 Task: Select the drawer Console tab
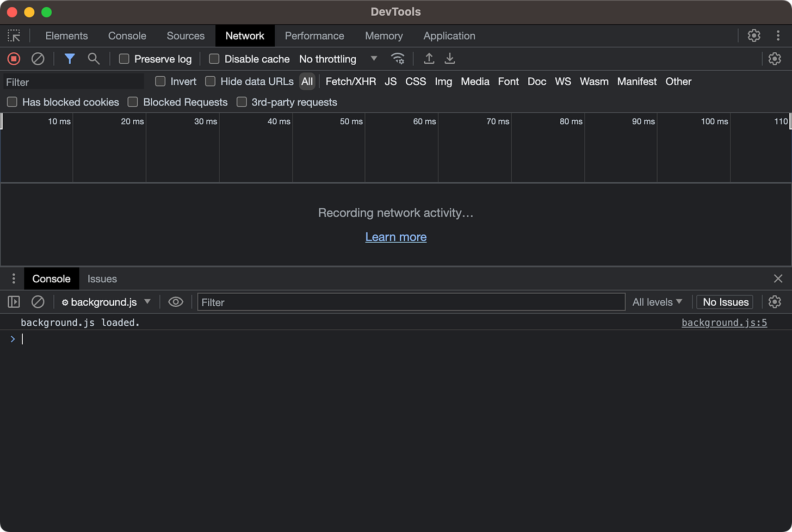[x=51, y=279]
